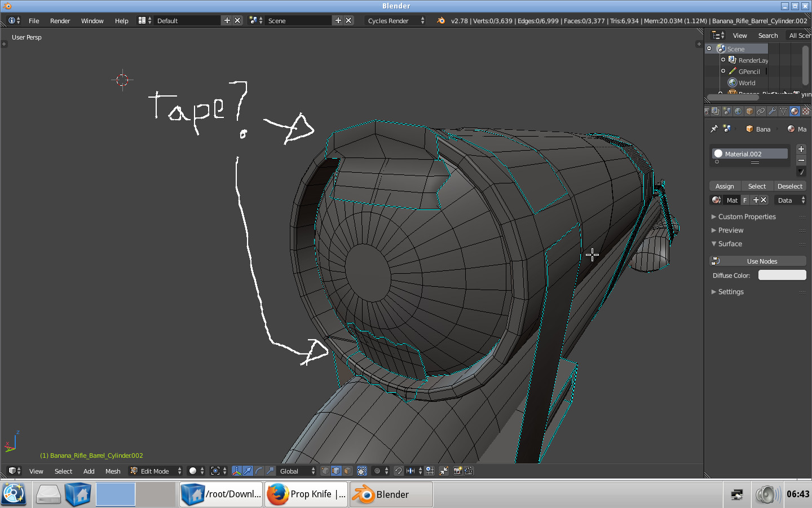The width and height of the screenshot is (812, 508).
Task: Open the Mesh menu in viewport header
Action: 113,471
